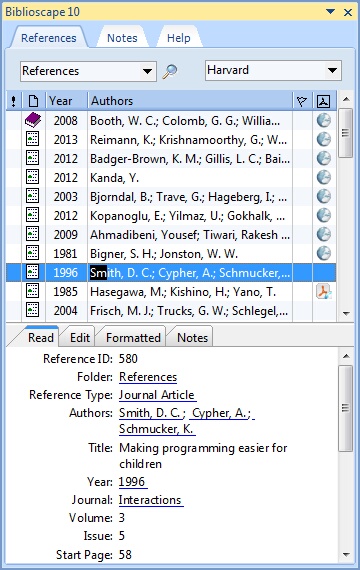This screenshot has width=360, height=570.
Task: Click author link Schmucker, K.
Action: coord(157,429)
